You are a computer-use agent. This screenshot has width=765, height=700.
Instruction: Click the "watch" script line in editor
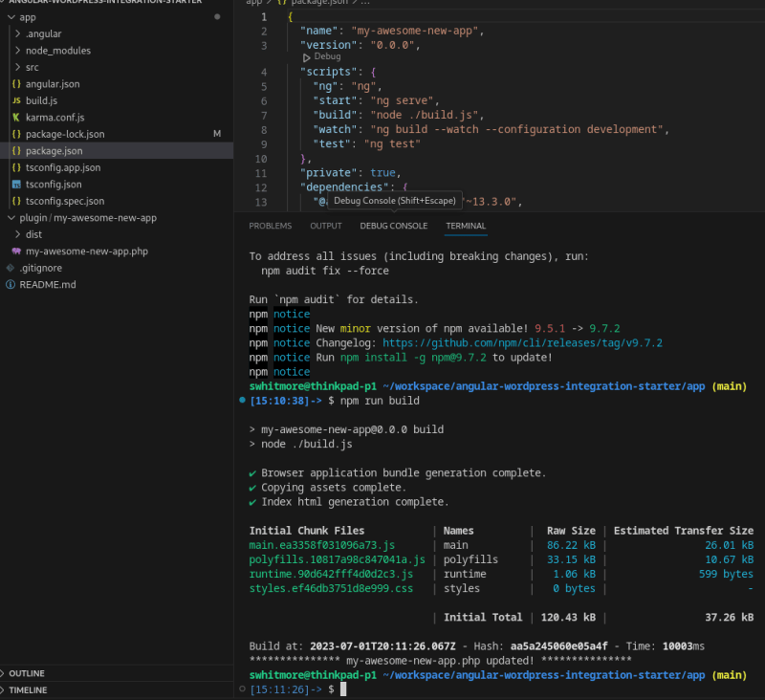tap(491, 129)
